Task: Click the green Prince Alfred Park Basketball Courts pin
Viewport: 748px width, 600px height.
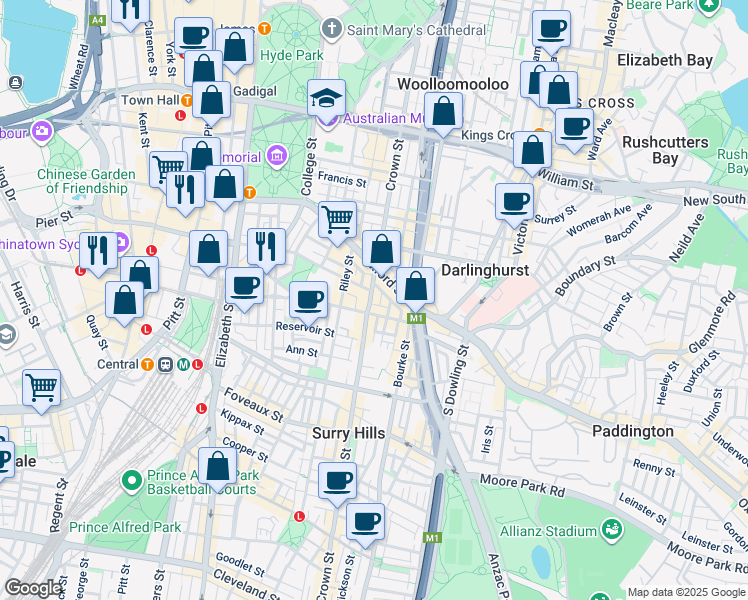Action: pos(132,481)
